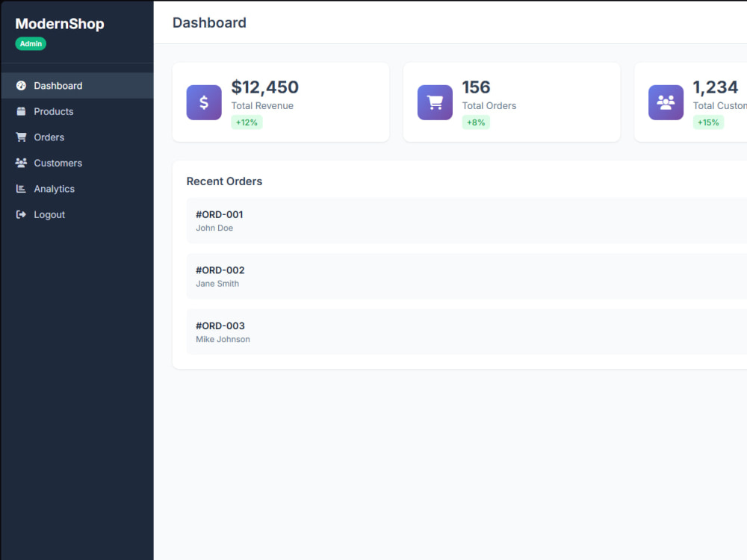
Task: Click customer name Jane Smith
Action: pos(217,284)
